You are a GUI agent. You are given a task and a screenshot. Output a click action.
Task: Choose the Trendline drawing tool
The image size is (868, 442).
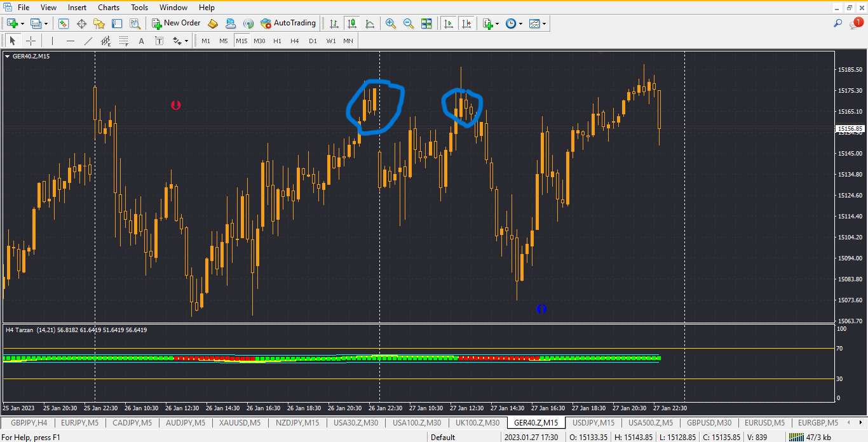pos(88,41)
